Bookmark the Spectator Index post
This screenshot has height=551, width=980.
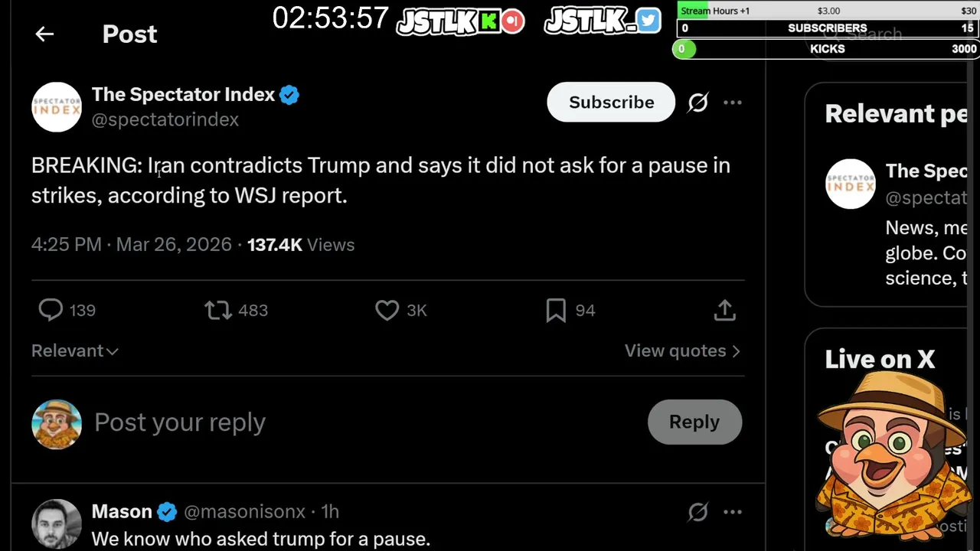click(x=556, y=310)
